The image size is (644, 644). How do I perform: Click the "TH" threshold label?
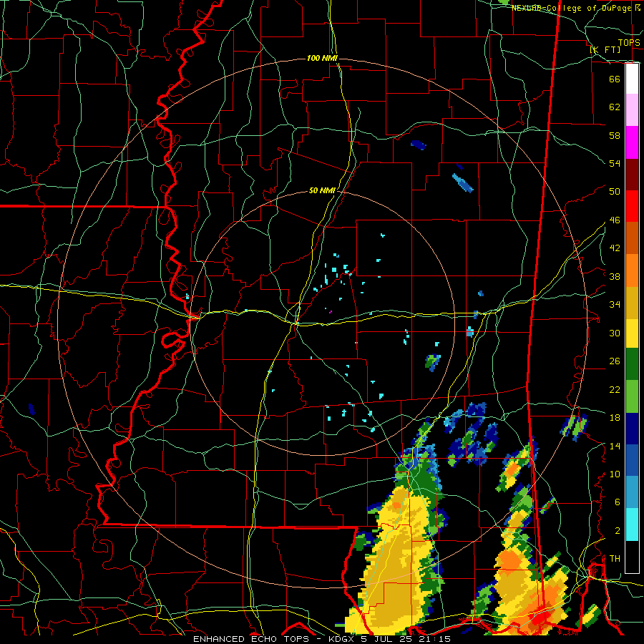(x=615, y=559)
